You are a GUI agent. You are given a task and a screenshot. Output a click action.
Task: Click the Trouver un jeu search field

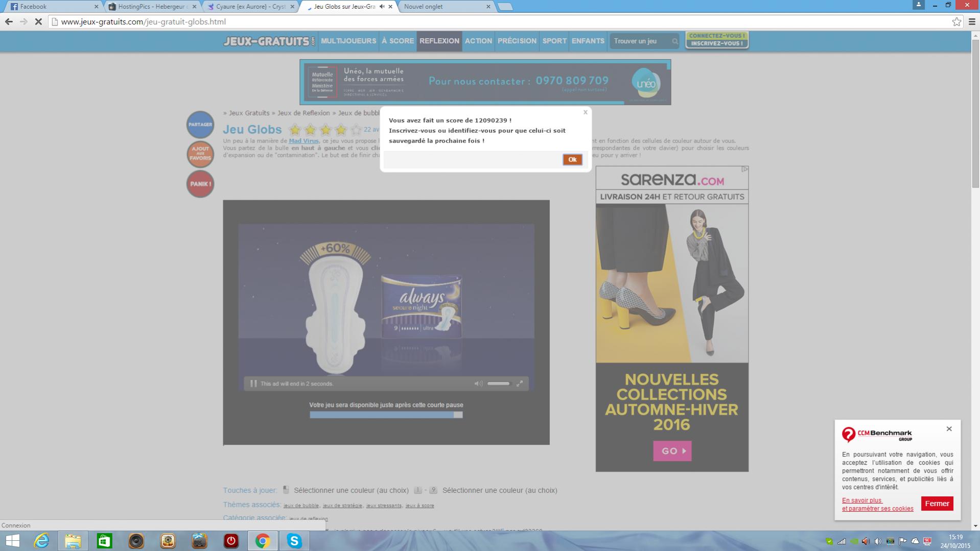pyautogui.click(x=639, y=41)
